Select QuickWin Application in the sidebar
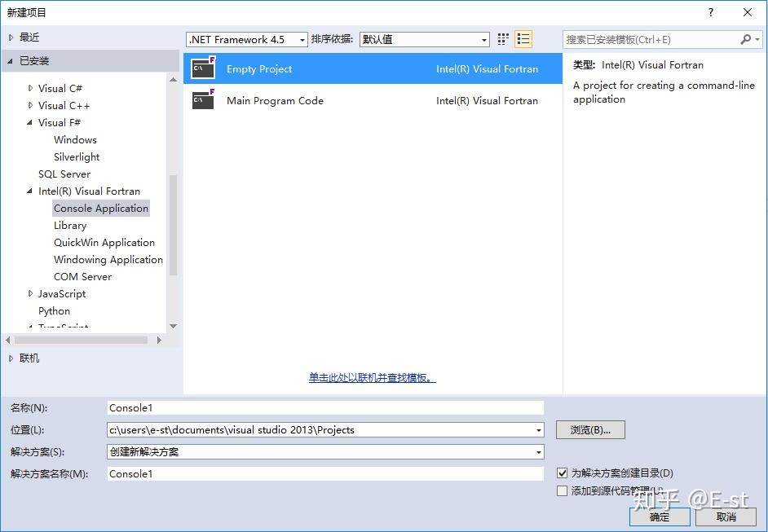The height and width of the screenshot is (532, 768). pyautogui.click(x=104, y=242)
